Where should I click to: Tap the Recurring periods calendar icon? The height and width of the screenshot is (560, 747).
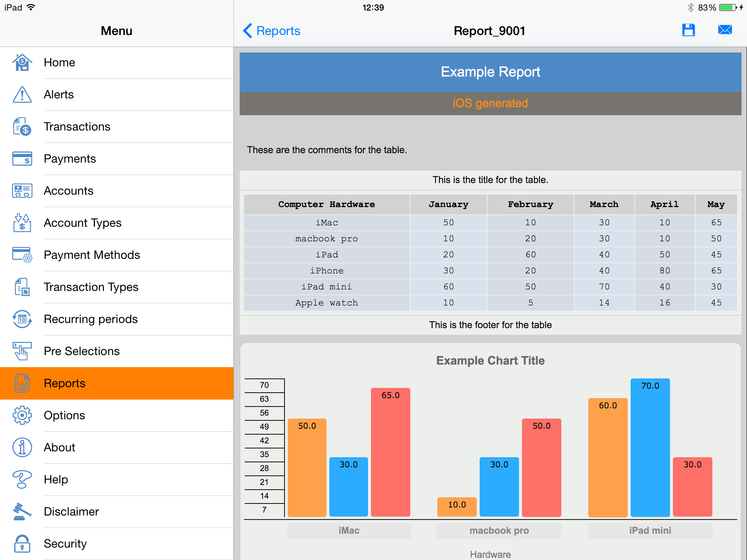pos(22,319)
